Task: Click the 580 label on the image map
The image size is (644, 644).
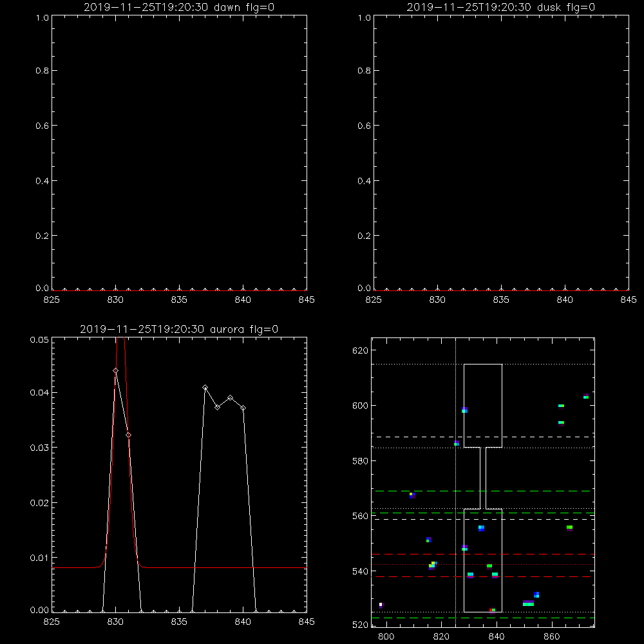Action: pos(360,461)
